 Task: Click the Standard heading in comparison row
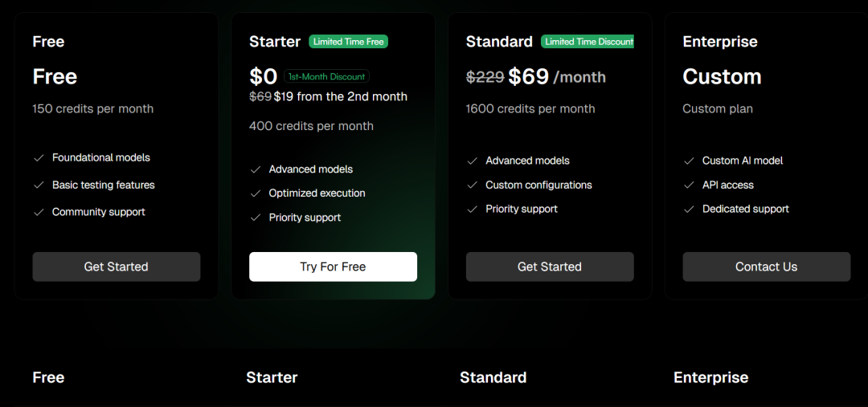(x=493, y=377)
